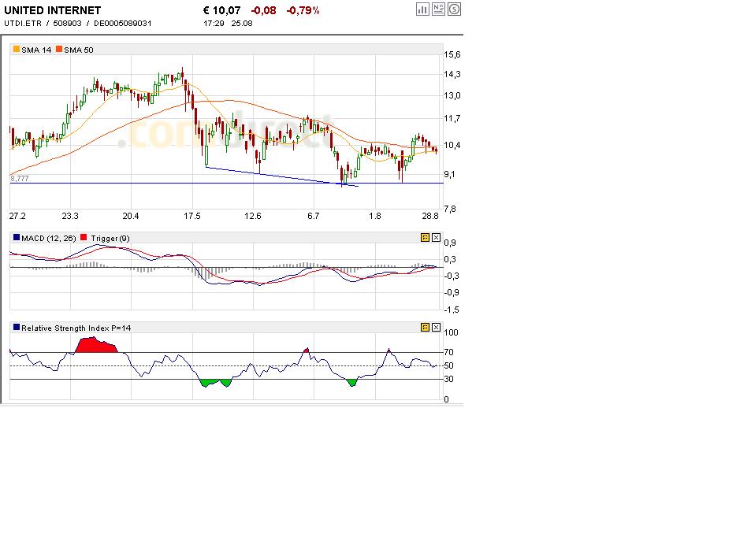The width and height of the screenshot is (751, 560).
Task: Click the 14,3 price axis value
Action: coord(452,74)
